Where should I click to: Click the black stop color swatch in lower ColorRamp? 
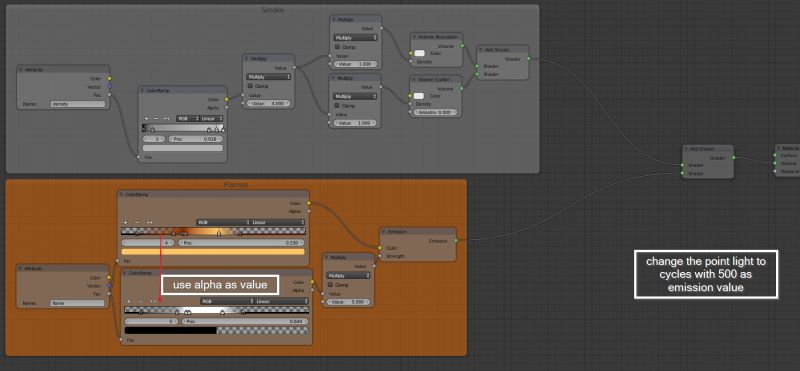(x=216, y=330)
